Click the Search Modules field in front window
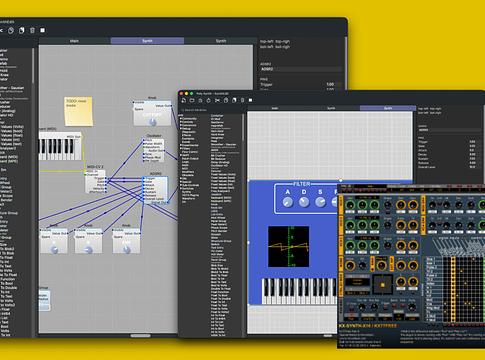The height and width of the screenshot is (360, 485). tap(211, 110)
